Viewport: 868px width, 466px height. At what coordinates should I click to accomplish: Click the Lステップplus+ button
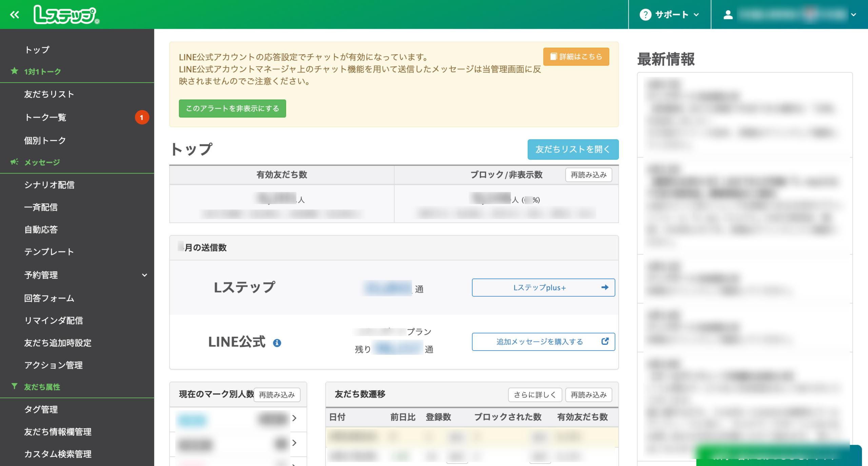coord(543,287)
